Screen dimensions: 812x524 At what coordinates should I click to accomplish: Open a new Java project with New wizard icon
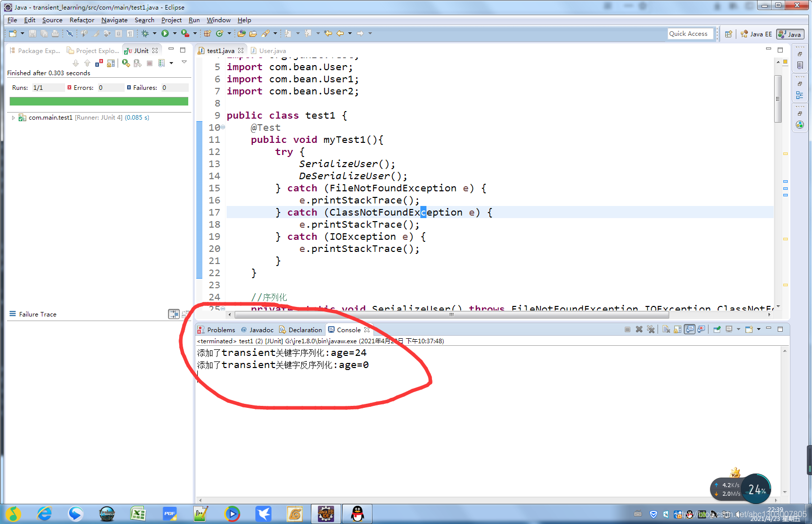click(12, 33)
